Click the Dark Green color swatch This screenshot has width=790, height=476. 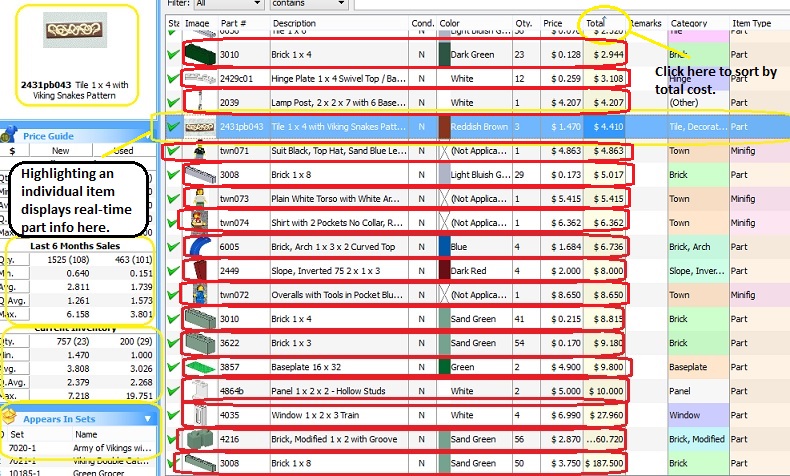tap(444, 54)
